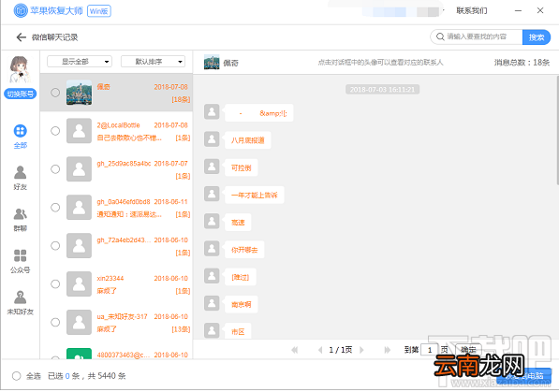559x392 pixels.
Task: Click avatar of xin23344 conversation
Action: [x=80, y=284]
